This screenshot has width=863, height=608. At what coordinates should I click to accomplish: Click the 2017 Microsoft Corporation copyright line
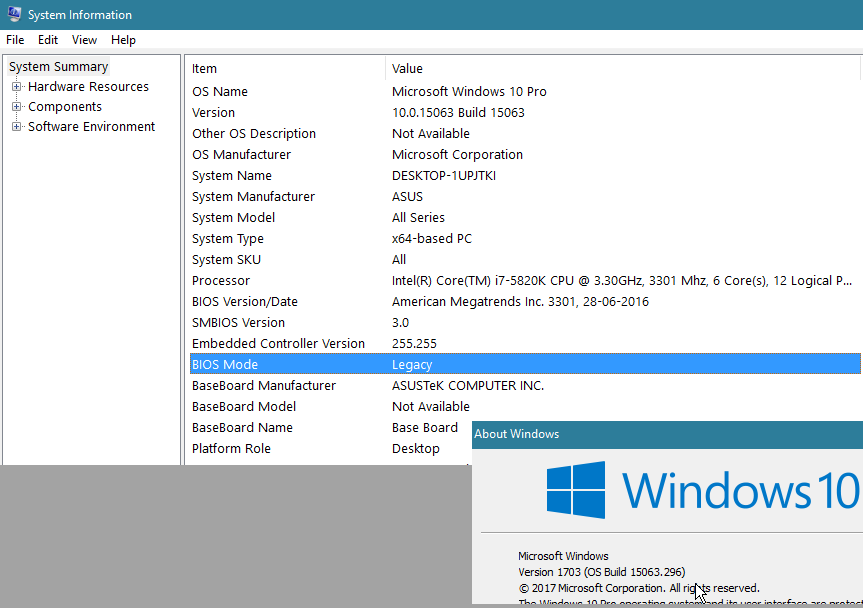(638, 588)
